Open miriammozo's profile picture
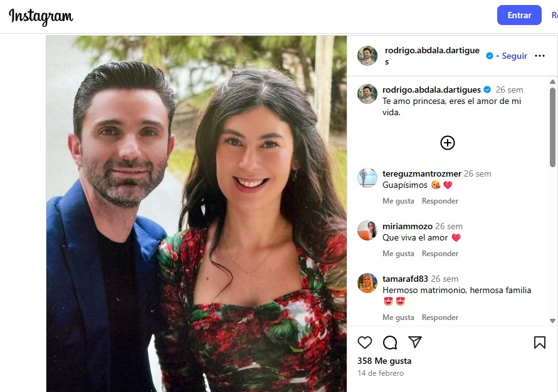 (x=367, y=230)
